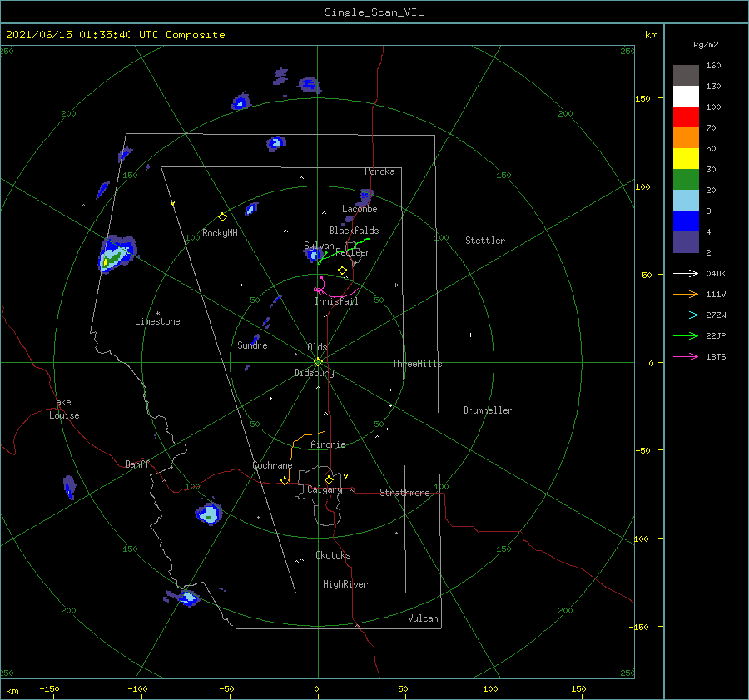Select the orange 50-70 color swatch
749x700 pixels.
coord(686,138)
